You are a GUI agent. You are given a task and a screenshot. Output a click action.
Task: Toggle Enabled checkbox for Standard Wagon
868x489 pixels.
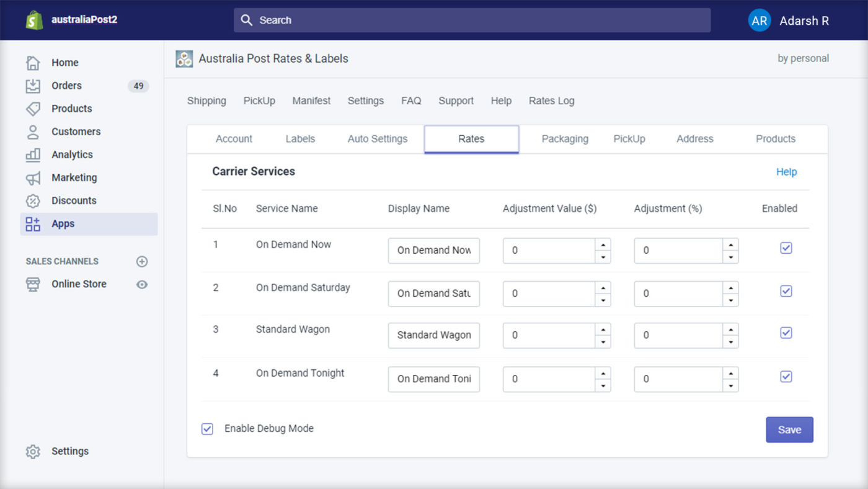(x=786, y=333)
